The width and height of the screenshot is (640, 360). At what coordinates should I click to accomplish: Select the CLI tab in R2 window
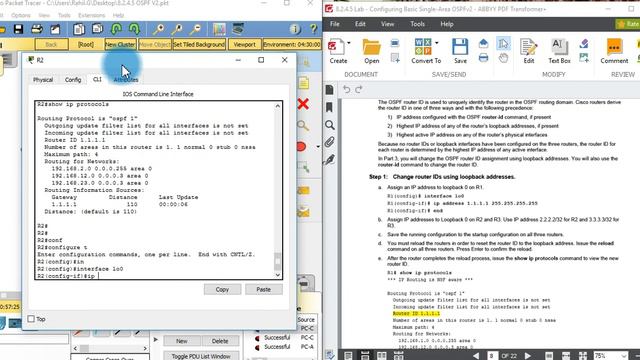(97, 79)
